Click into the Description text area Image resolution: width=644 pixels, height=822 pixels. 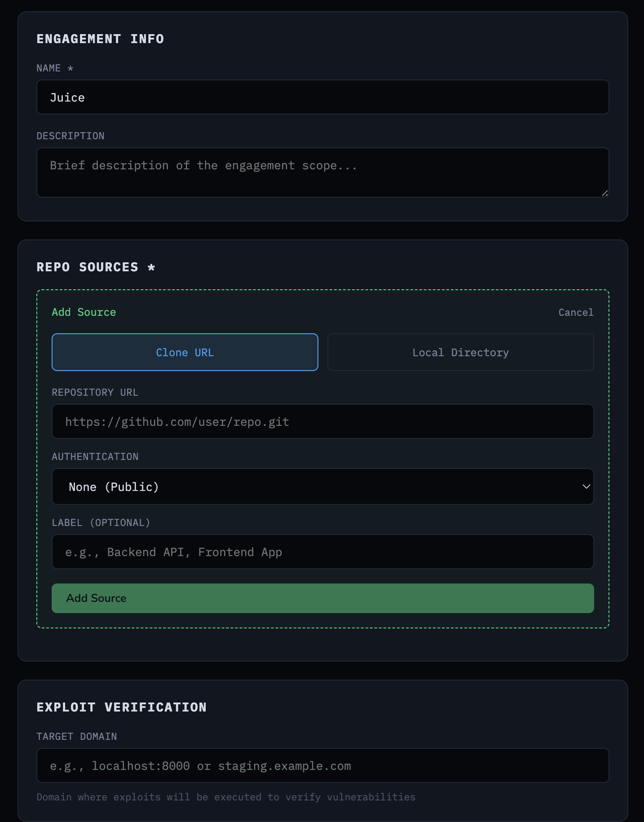[322, 172]
